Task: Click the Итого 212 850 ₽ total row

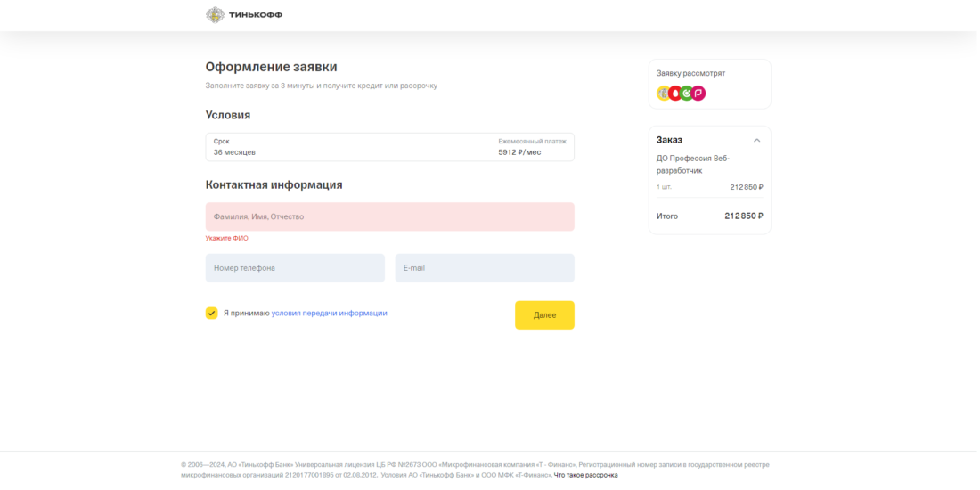Action: click(709, 216)
